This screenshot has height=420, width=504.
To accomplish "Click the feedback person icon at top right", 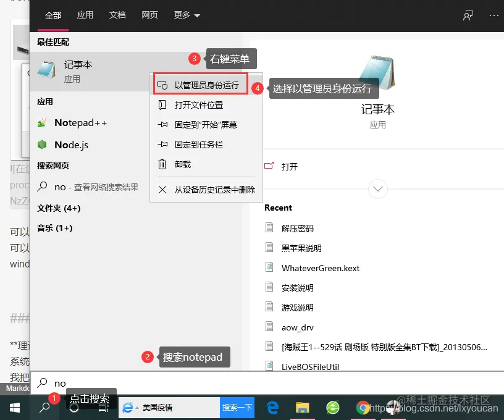I will tap(468, 15).
